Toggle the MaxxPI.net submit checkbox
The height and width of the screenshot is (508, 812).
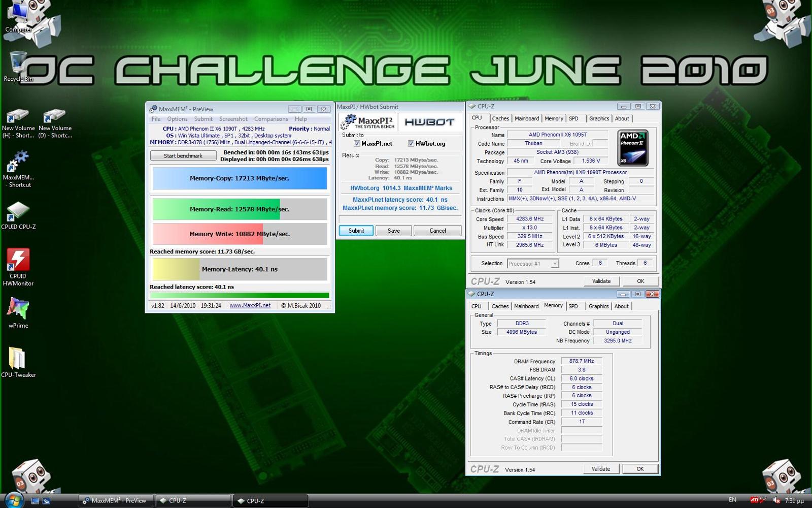click(356, 144)
